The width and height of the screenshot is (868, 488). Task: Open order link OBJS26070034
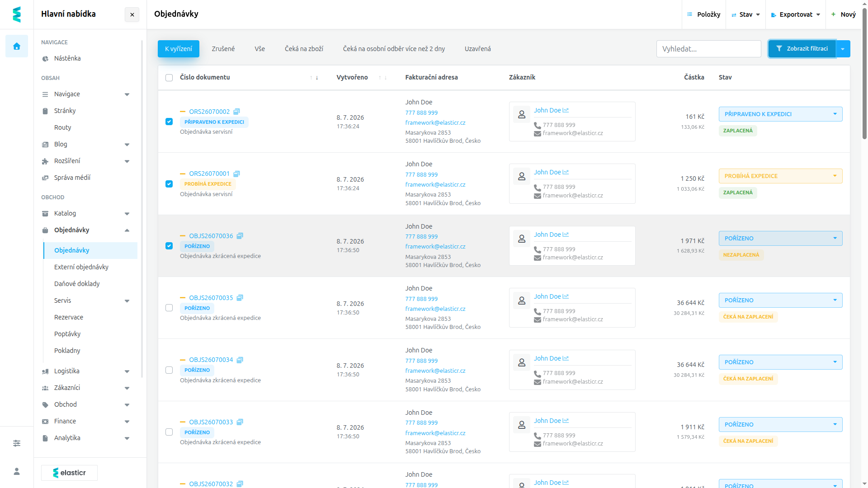click(211, 360)
